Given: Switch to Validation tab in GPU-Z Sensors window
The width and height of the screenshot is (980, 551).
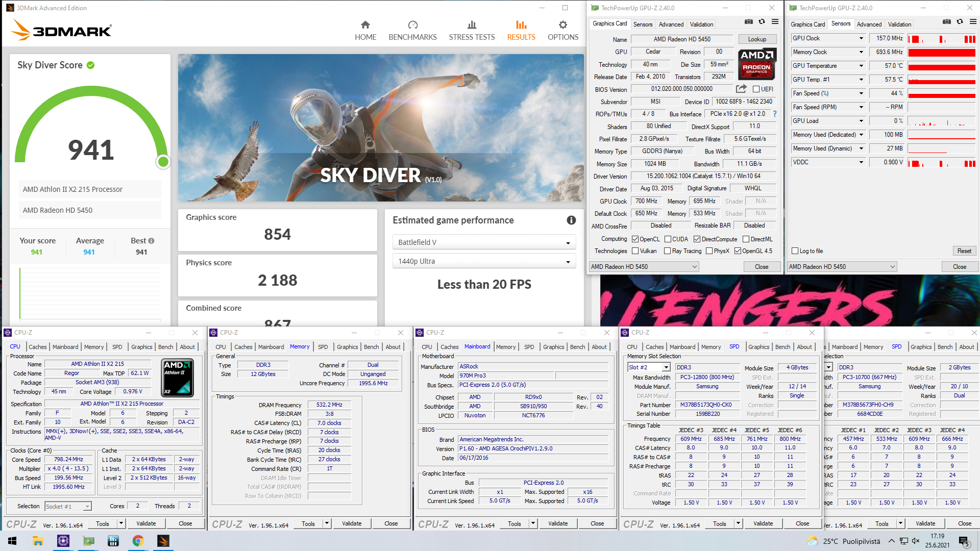Looking at the screenshot, I should pyautogui.click(x=899, y=24).
